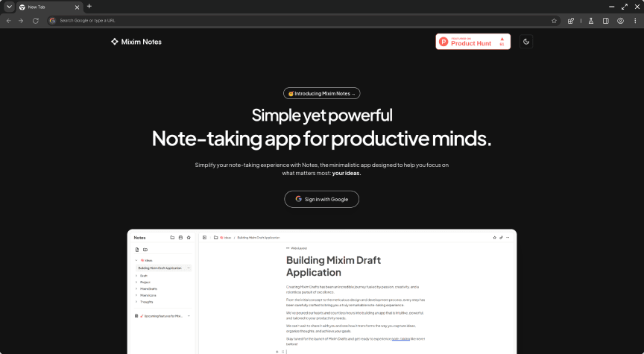Maximize the browser window
Screen dimensions: 644x354
coord(625,7)
